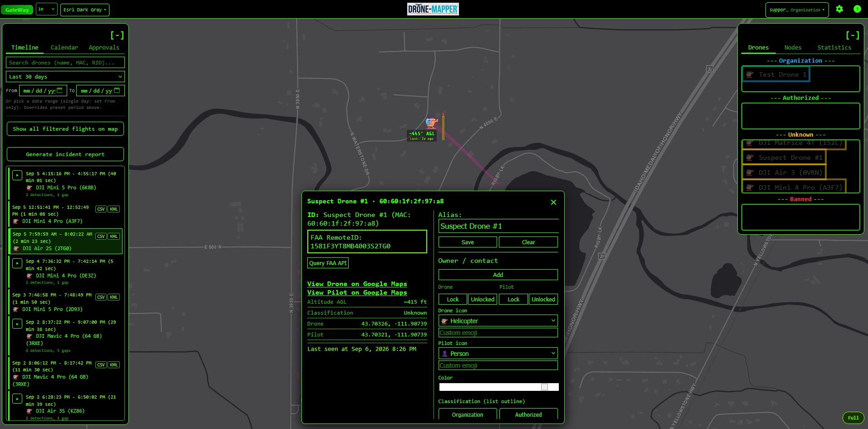
Task: Open the To date calendar picker icon
Action: point(117,90)
